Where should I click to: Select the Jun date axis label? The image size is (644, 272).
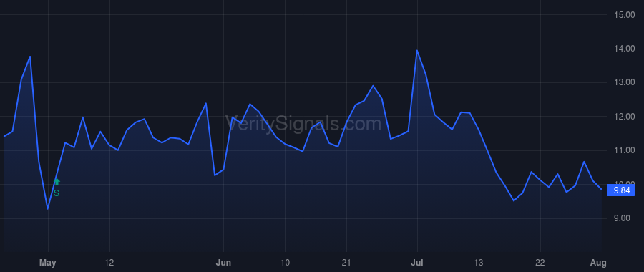tap(223, 263)
